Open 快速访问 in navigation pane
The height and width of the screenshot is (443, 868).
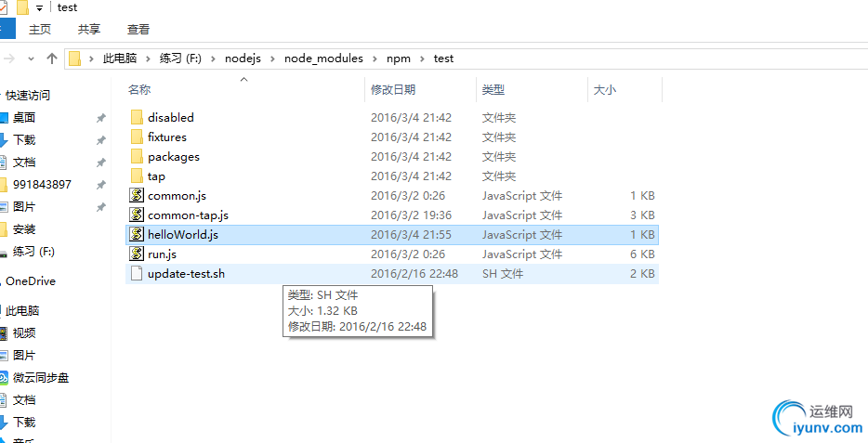28,95
